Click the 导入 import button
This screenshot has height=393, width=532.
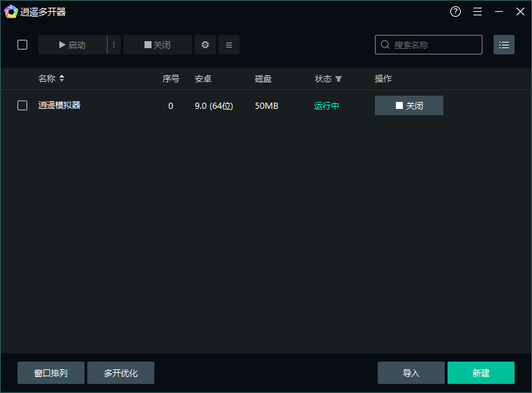pos(411,373)
